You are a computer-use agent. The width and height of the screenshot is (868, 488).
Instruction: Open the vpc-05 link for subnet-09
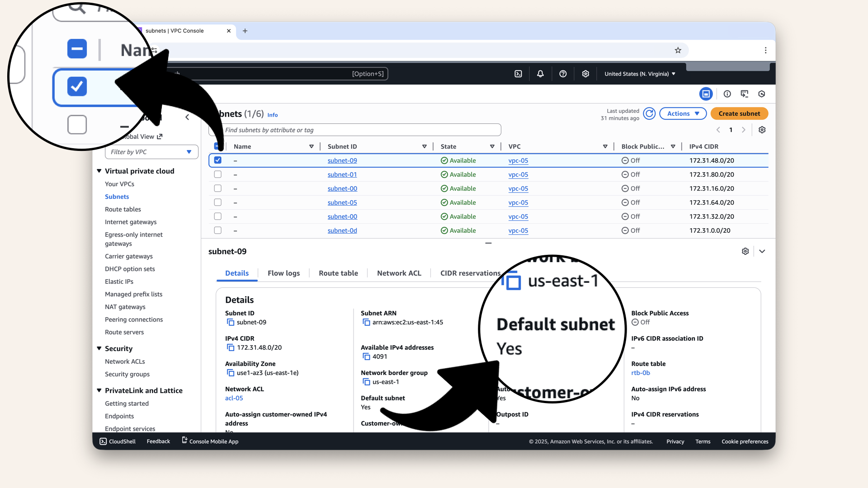pyautogui.click(x=519, y=160)
